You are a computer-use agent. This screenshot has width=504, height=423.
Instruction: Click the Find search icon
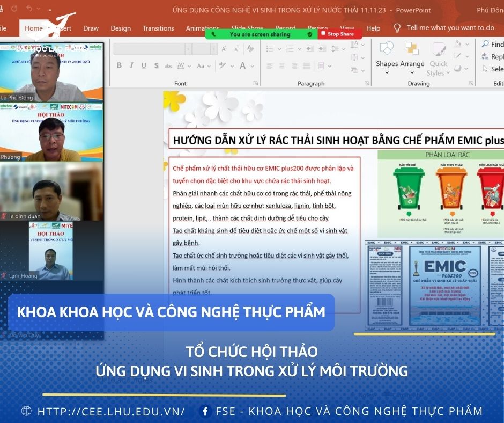point(485,44)
